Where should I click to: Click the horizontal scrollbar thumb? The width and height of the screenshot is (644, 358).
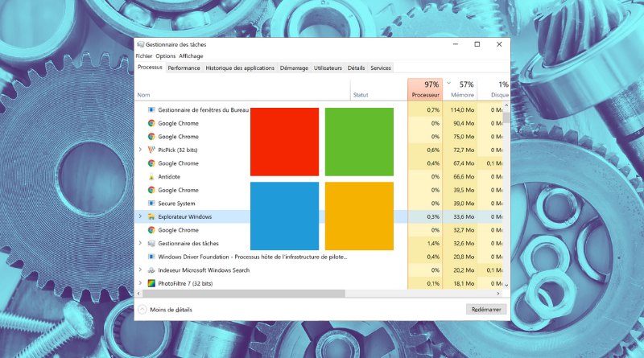[244, 294]
